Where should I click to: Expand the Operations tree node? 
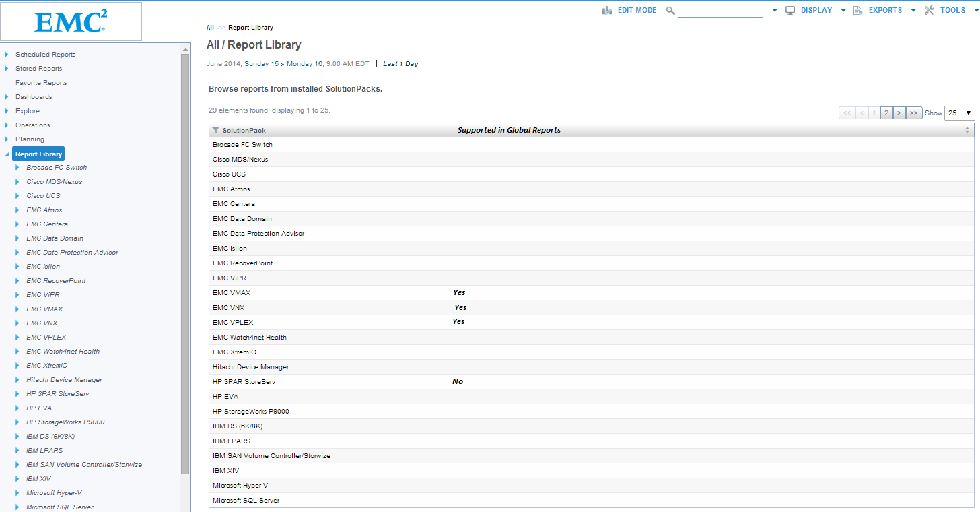click(7, 125)
